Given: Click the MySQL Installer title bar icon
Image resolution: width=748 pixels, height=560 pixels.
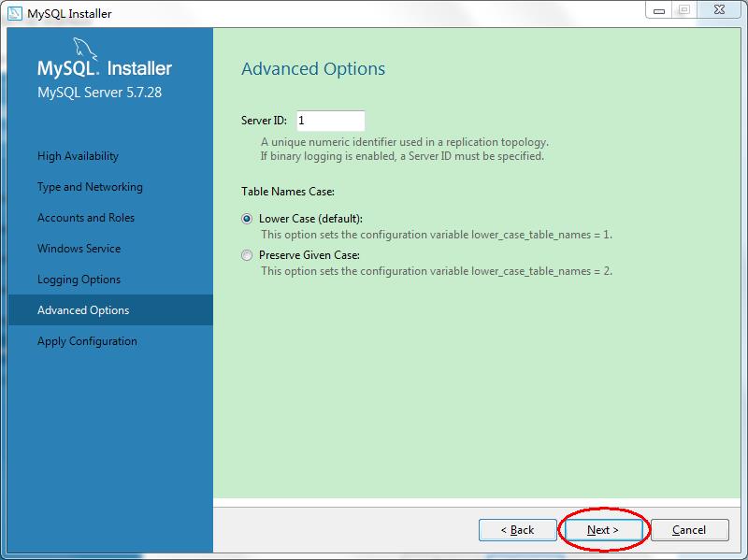Looking at the screenshot, I should tap(14, 13).
